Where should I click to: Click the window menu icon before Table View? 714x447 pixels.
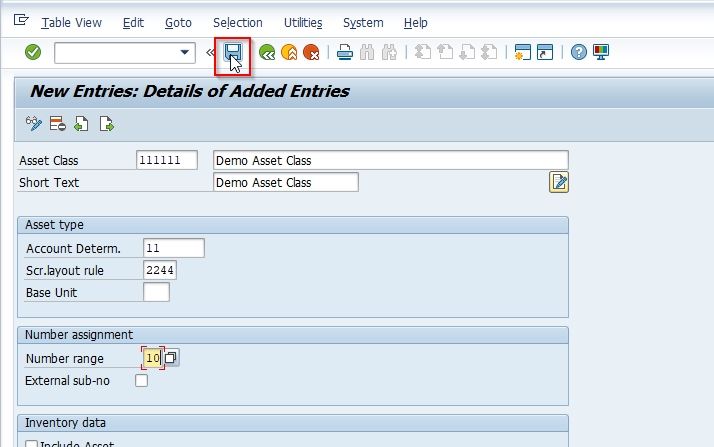(21, 20)
